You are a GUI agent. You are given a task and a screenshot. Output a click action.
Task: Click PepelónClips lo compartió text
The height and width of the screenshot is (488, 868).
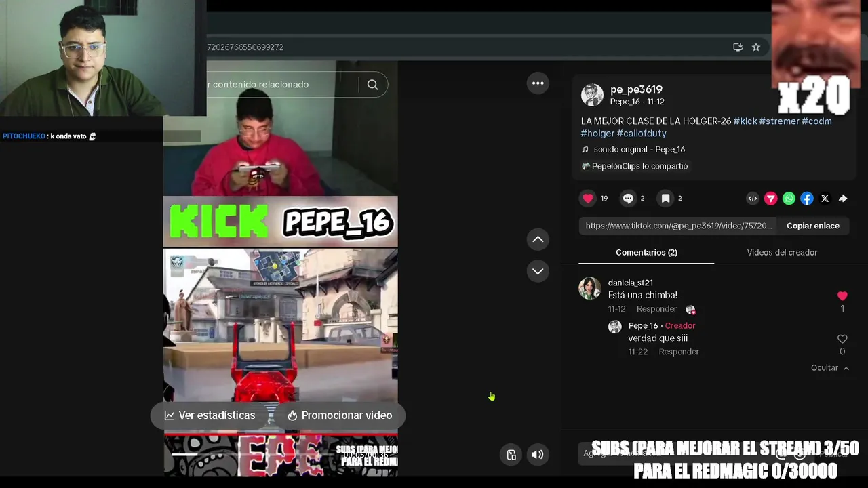[x=639, y=166]
